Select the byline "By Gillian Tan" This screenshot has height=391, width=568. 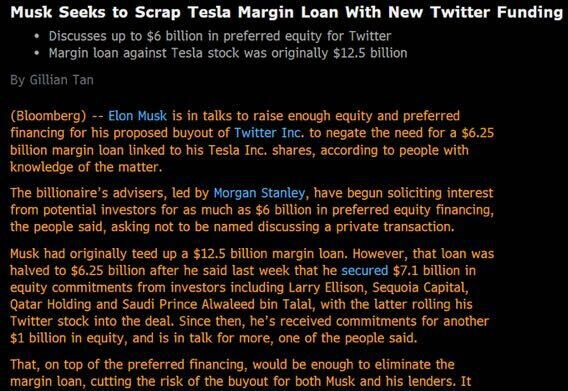pyautogui.click(x=52, y=80)
